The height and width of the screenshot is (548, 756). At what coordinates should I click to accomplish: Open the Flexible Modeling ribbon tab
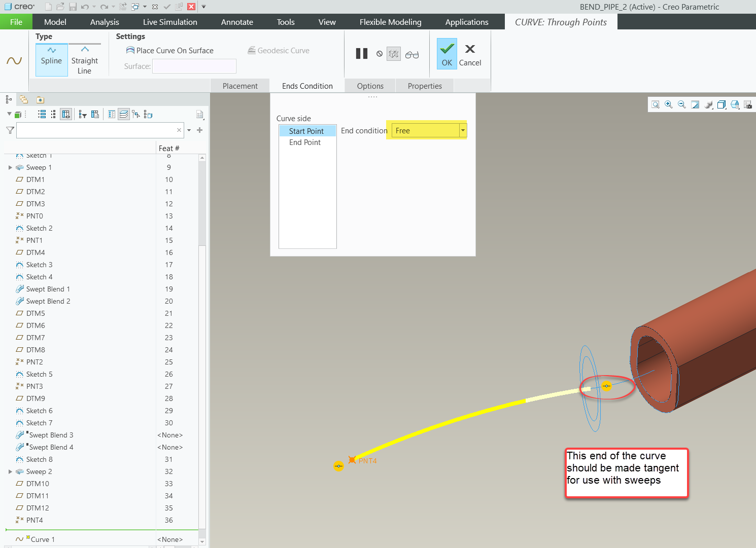(390, 22)
